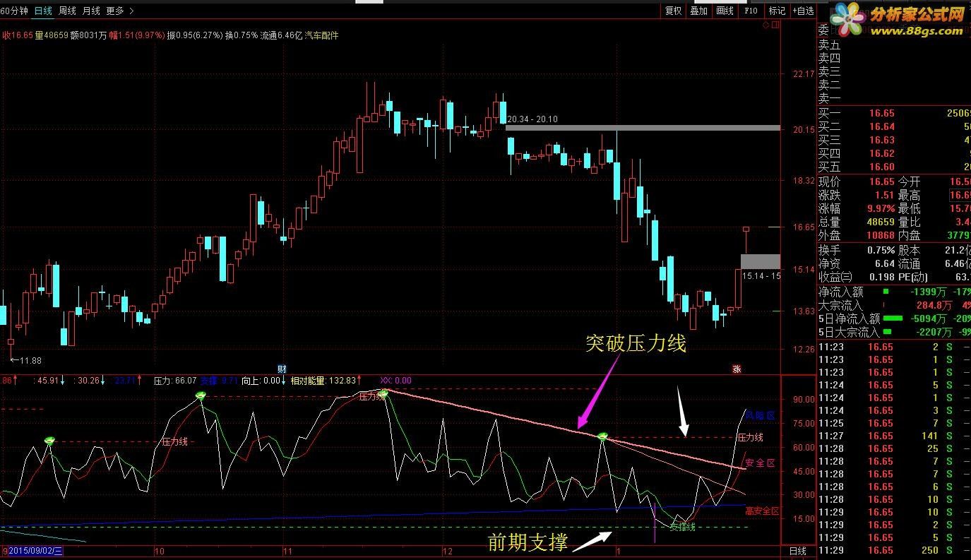
Task: Click the 换手 value 0.75%
Action: click(x=881, y=251)
